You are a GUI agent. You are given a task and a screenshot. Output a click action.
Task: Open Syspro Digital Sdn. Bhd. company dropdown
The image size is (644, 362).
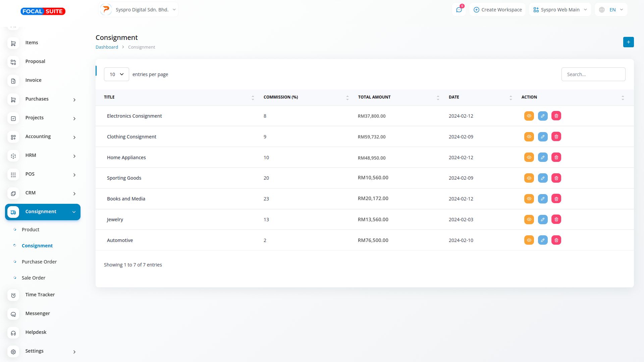pos(139,10)
